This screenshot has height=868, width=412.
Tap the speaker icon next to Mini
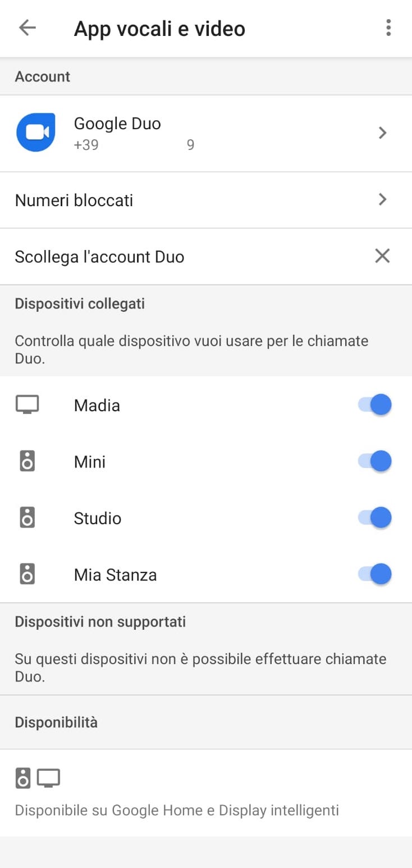click(x=27, y=461)
